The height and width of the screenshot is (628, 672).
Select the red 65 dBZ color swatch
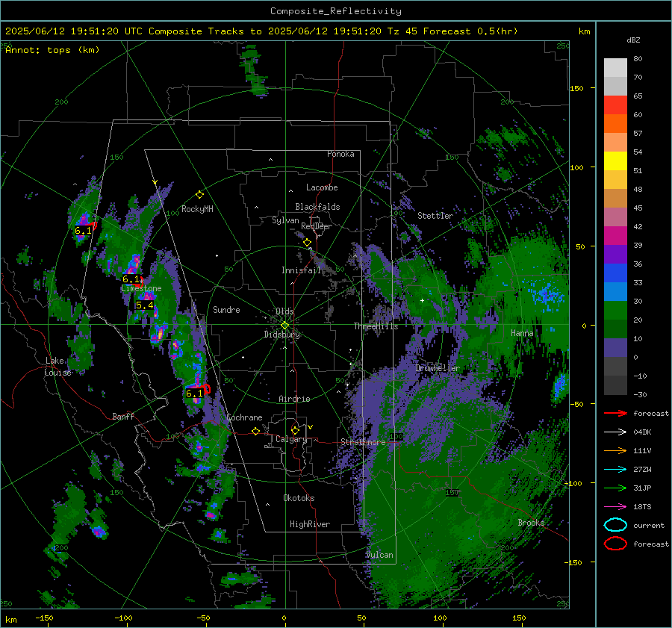615,105
